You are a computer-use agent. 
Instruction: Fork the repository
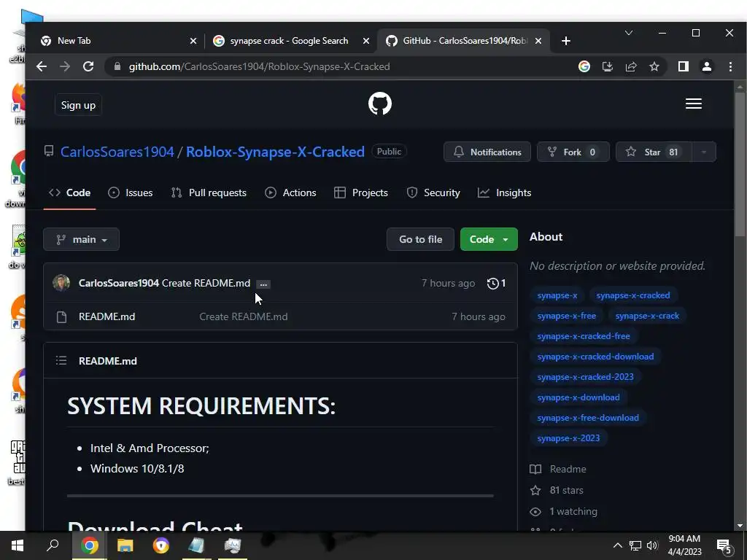click(573, 152)
